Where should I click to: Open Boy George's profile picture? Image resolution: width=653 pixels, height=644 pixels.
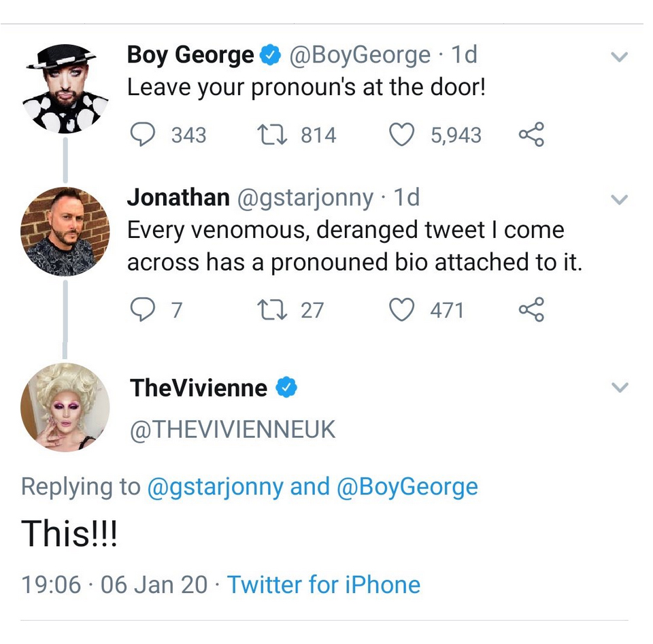tap(65, 88)
